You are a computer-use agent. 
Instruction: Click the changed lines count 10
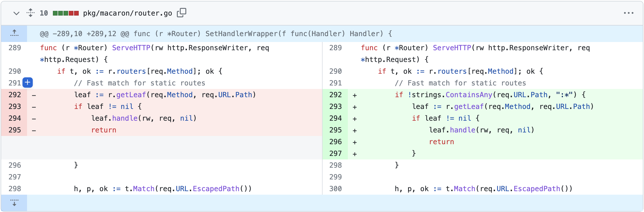44,13
